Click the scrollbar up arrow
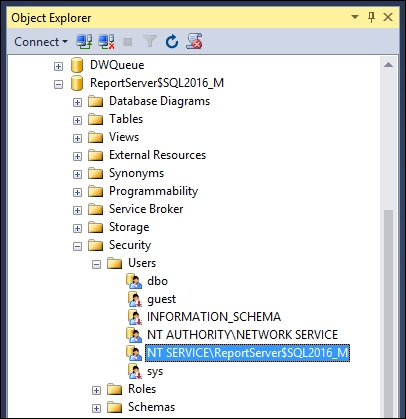Screen dimensions: 406x419 pos(388,65)
